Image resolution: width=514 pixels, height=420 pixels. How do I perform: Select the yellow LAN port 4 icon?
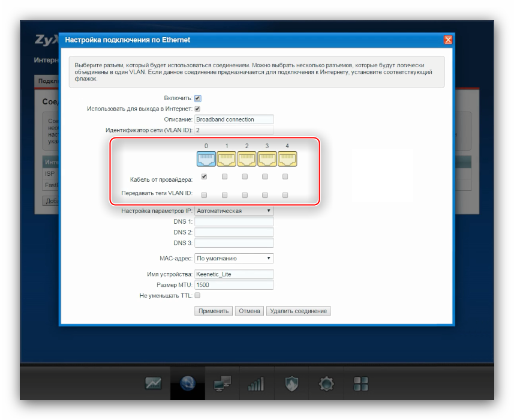coord(287,158)
